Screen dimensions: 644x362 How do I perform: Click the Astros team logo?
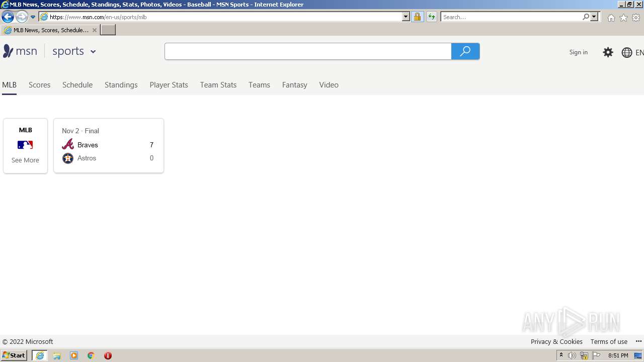click(68, 158)
